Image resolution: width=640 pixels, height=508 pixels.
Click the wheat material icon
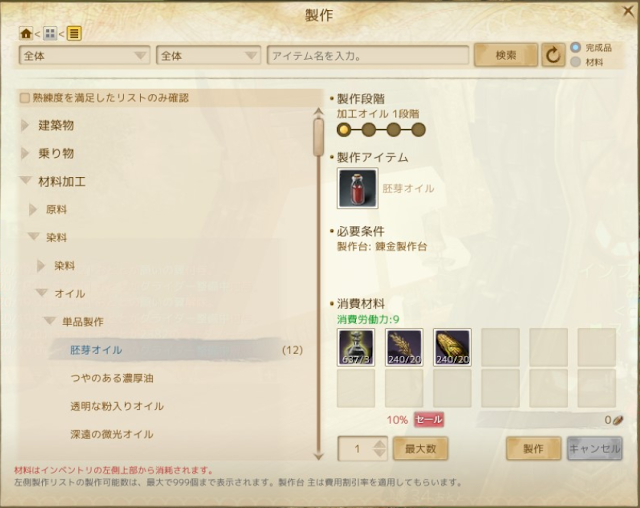coord(404,347)
